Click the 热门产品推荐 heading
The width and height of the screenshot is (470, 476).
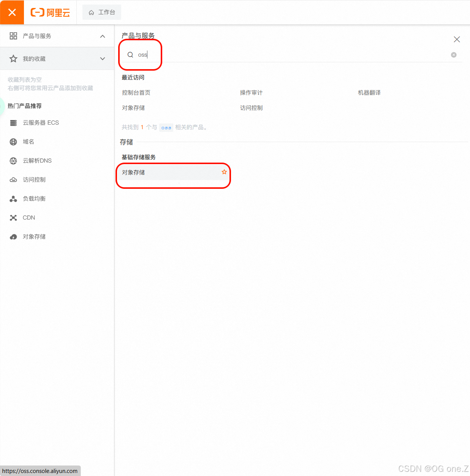point(25,106)
